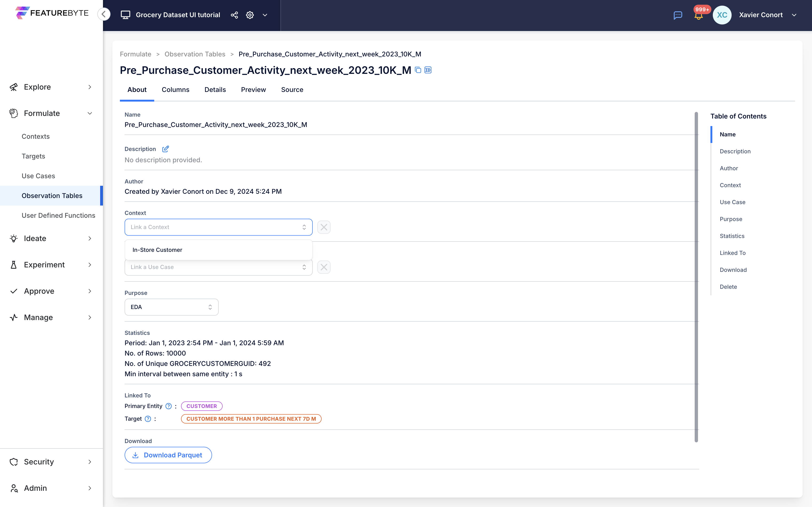
Task: Expand the Security menu section
Action: [x=90, y=462]
